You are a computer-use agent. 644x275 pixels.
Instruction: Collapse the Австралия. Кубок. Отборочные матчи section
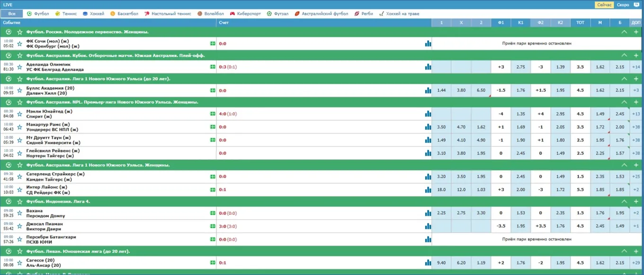(x=624, y=55)
